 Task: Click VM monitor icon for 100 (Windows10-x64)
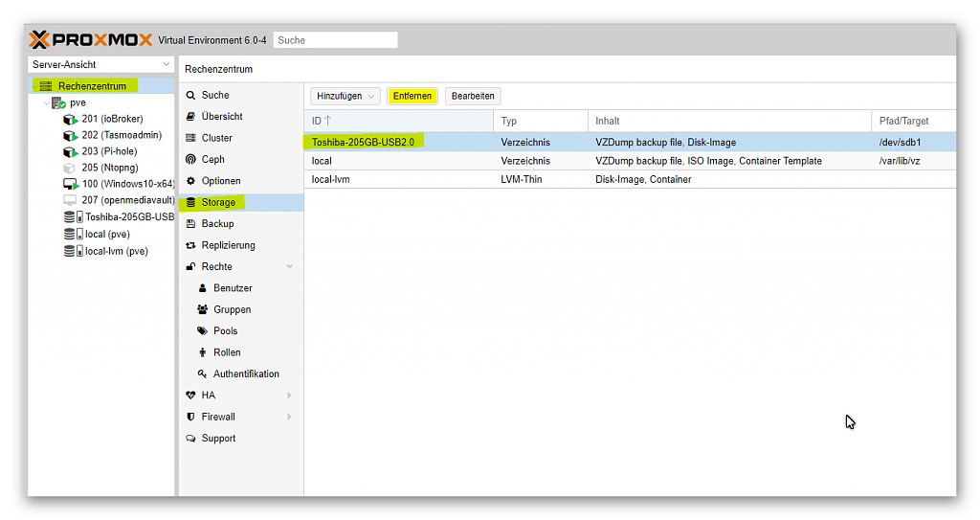70,184
